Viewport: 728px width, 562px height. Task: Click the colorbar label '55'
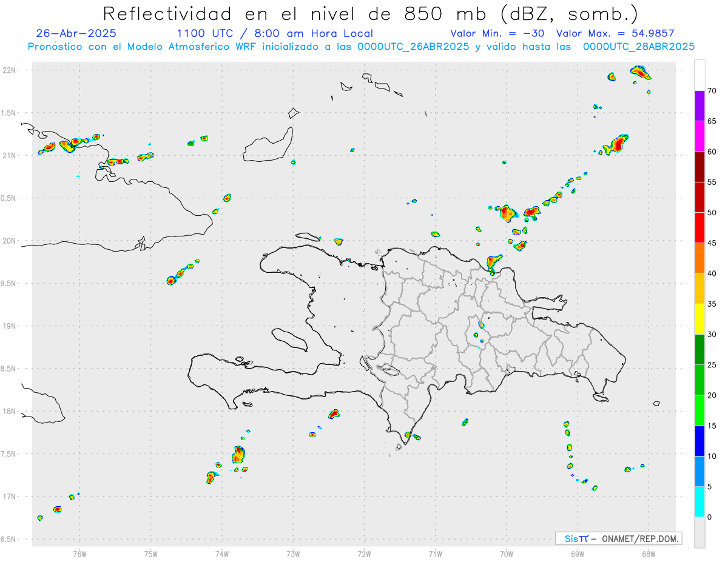[x=712, y=182]
